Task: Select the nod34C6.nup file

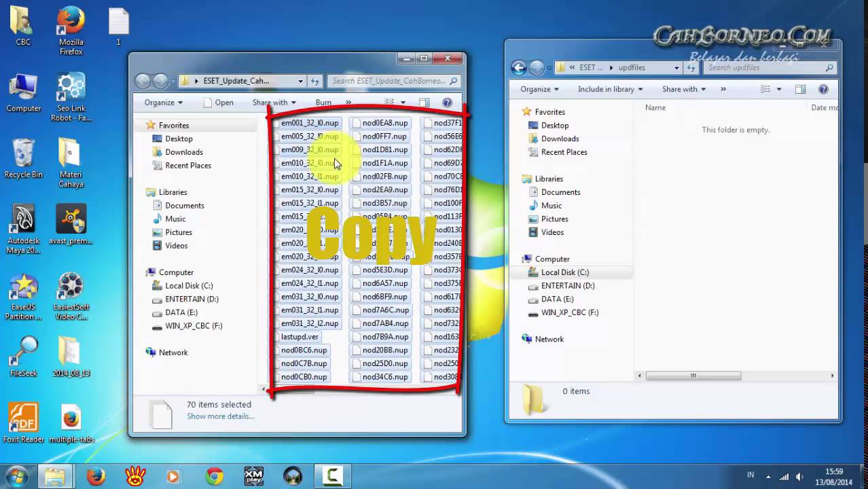Action: (x=380, y=377)
